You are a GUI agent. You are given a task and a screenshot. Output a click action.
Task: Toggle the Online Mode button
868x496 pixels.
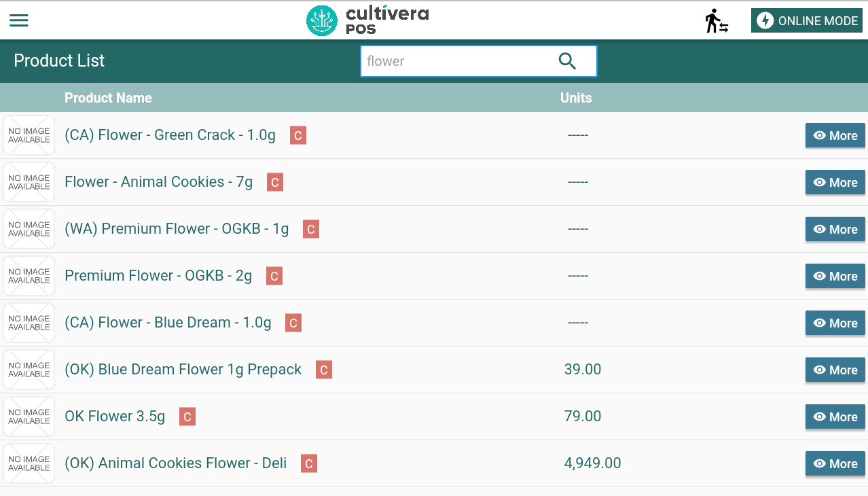click(807, 20)
